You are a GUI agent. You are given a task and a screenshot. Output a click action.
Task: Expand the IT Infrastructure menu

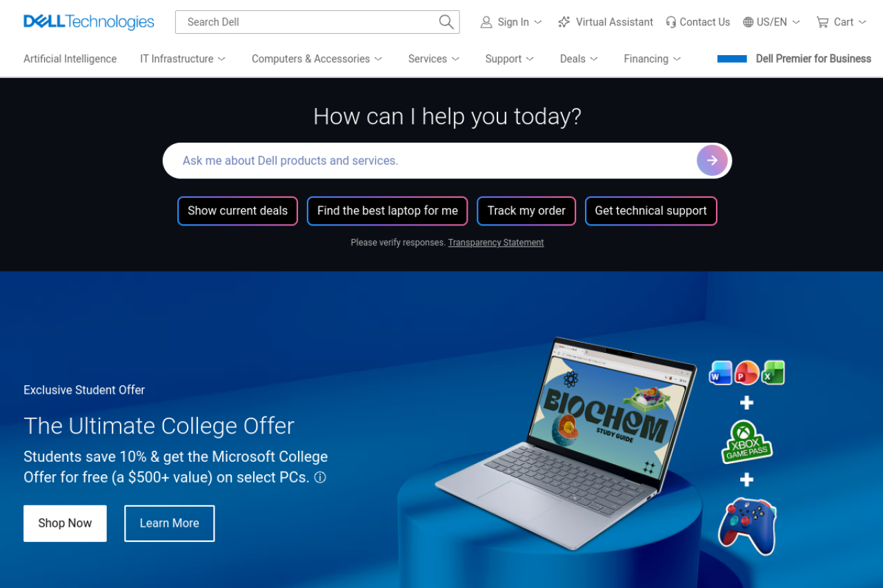point(183,59)
